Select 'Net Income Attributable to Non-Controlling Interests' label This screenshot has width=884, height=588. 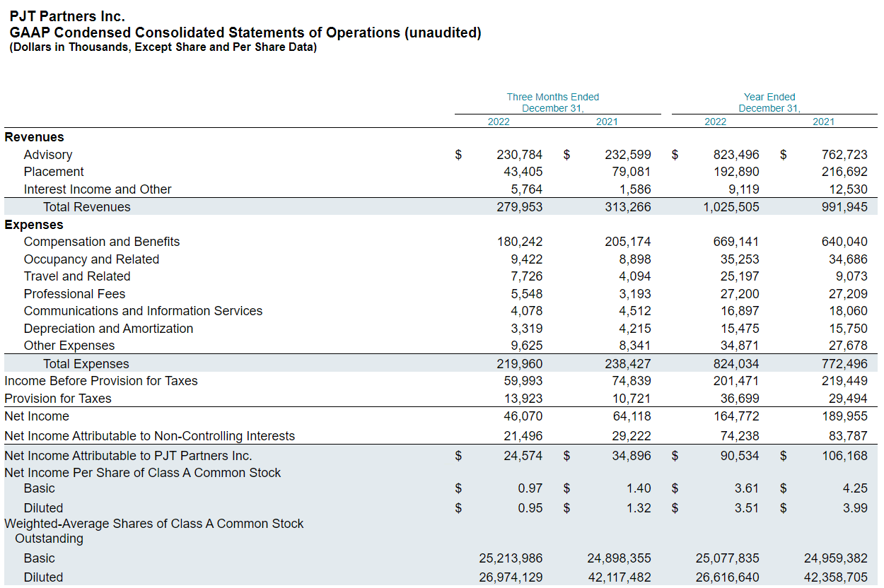[x=150, y=436]
